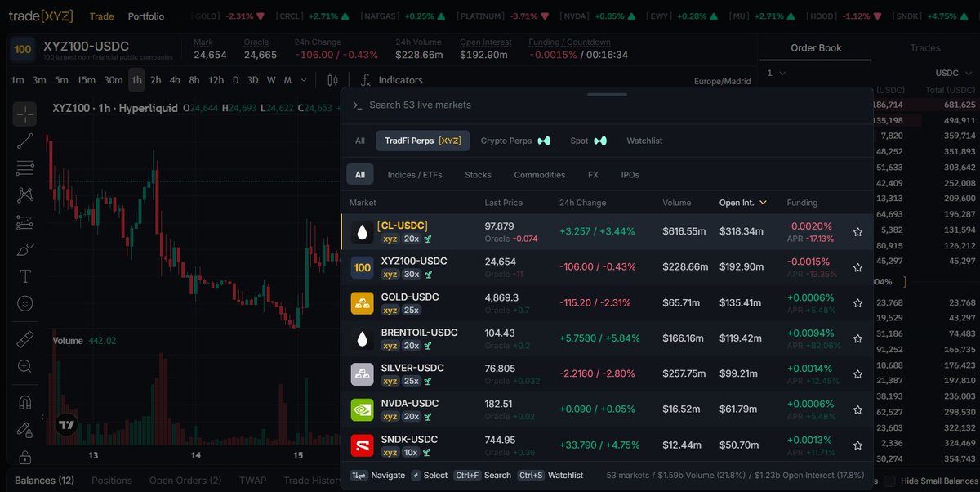This screenshot has width=980, height=492.
Task: Toggle stay-in-drawing-mode pencil lock
Action: [24, 429]
